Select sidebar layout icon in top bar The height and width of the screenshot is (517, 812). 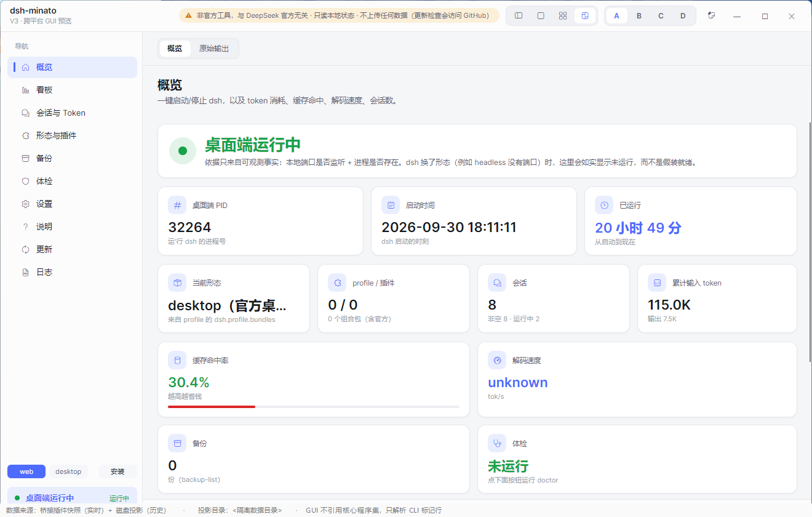click(x=519, y=16)
